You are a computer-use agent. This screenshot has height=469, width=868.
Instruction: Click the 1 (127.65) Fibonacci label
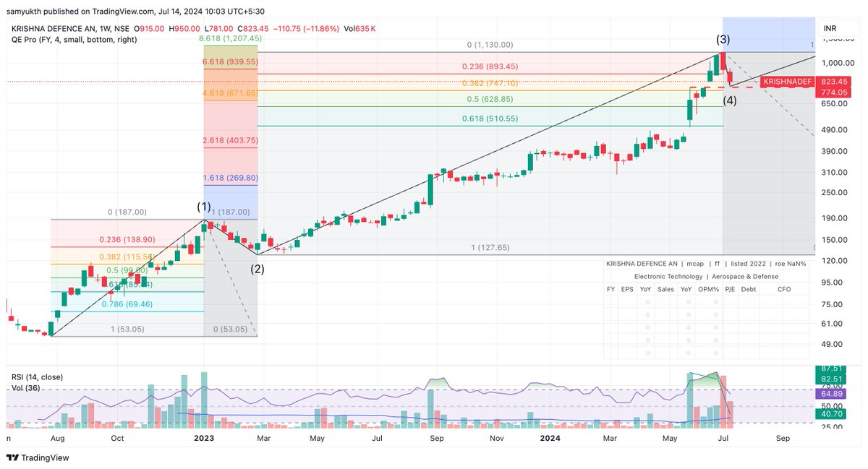490,247
